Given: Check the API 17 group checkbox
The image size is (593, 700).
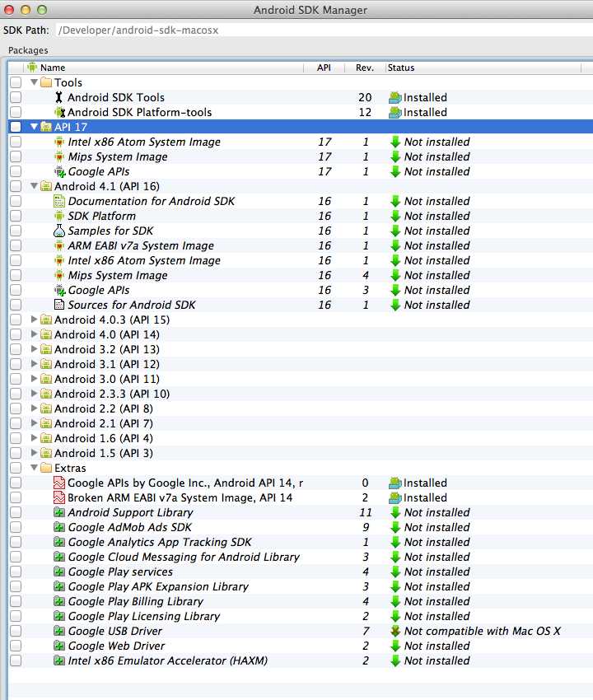Looking at the screenshot, I should [16, 127].
